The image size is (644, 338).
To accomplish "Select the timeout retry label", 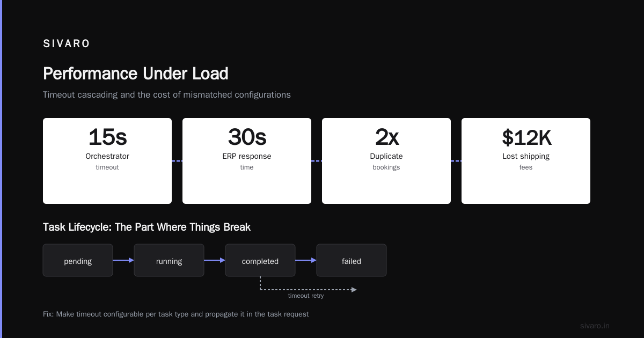I will pos(306,296).
